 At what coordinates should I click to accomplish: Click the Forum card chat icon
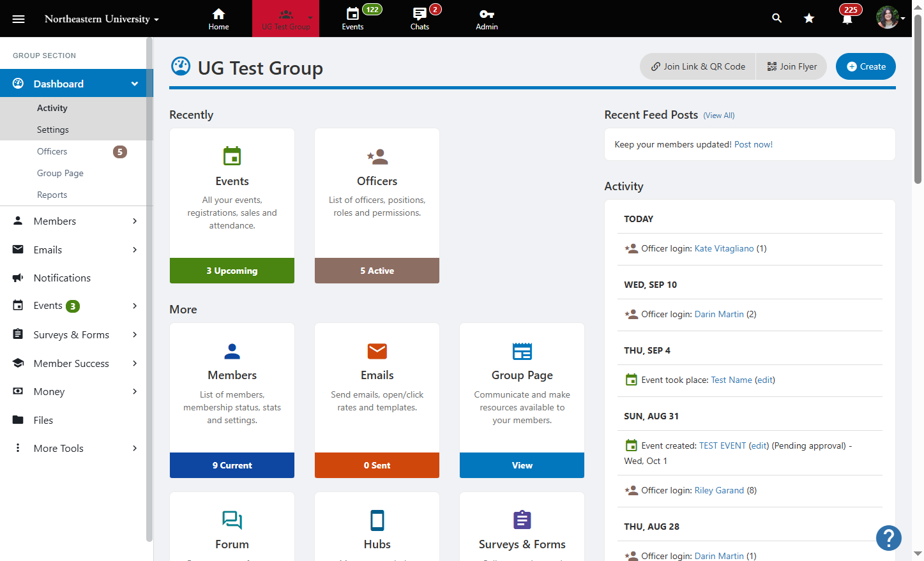[232, 520]
